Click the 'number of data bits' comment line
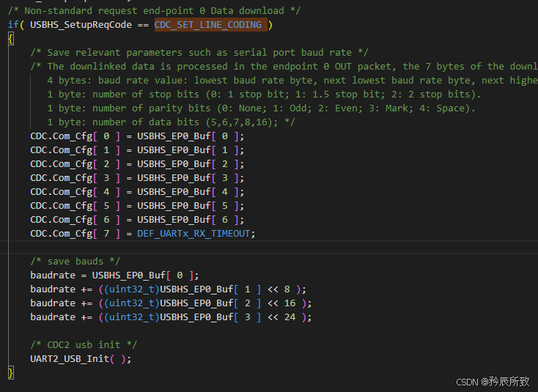 click(171, 122)
